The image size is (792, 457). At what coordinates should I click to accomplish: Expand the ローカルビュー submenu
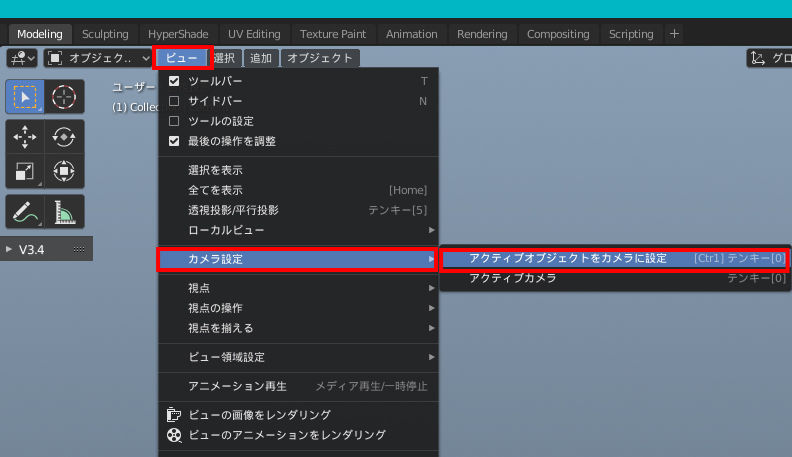click(x=298, y=230)
